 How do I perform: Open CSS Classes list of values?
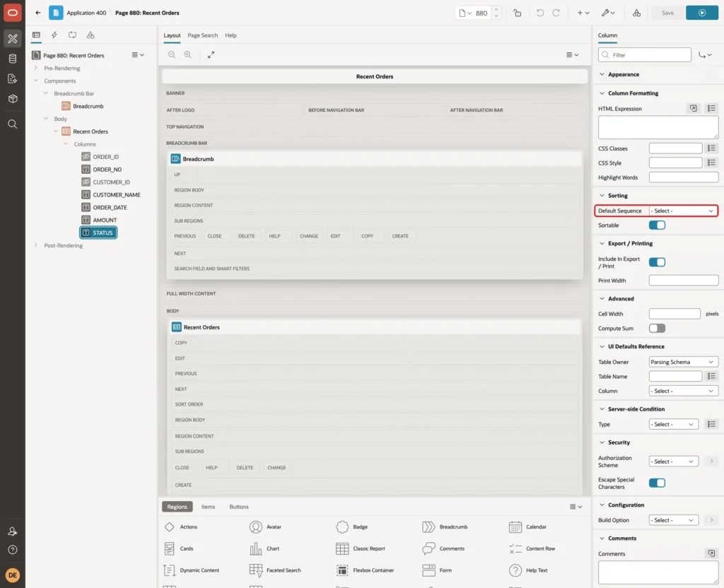pos(711,148)
